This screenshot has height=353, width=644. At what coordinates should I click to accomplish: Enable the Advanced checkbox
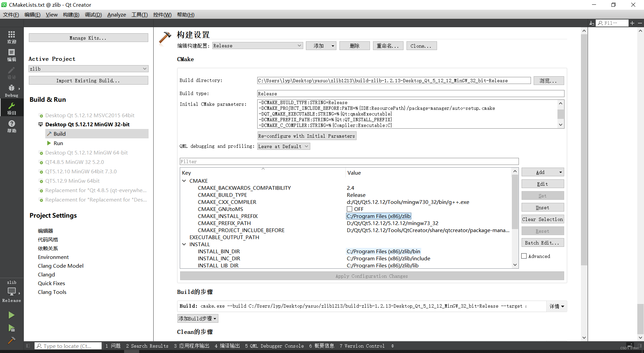tap(524, 256)
